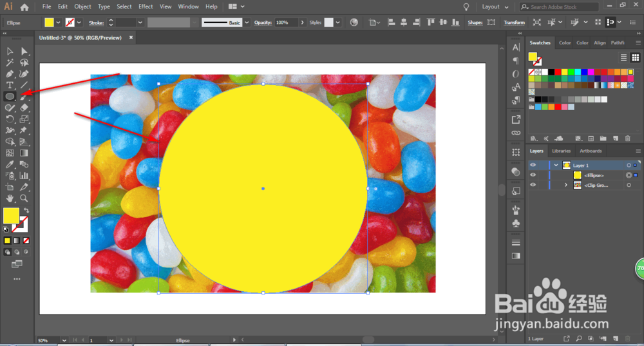Open the Layout workspace dropdown

(495, 7)
